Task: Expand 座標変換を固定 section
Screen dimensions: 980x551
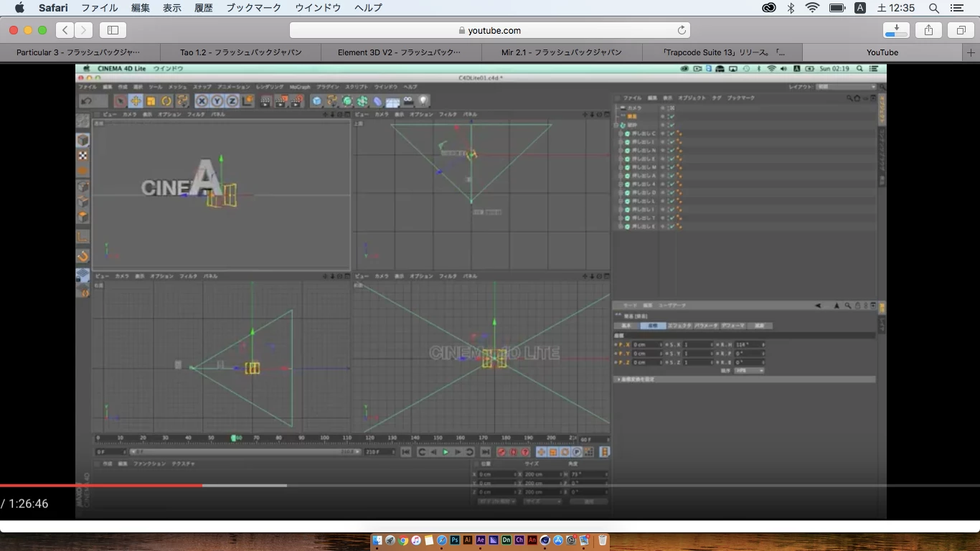Action: coord(745,380)
